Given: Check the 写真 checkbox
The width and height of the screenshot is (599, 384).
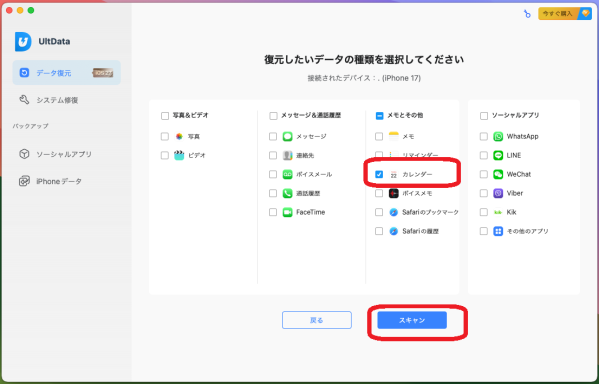Looking at the screenshot, I should tap(165, 136).
